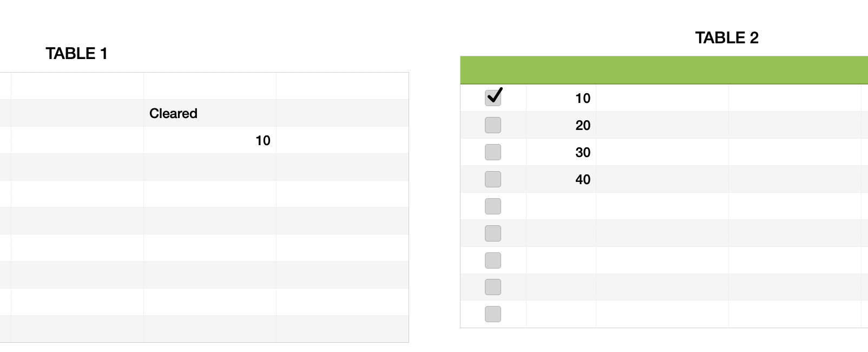Select the cell with 40 in Table 2
The height and width of the screenshot is (352, 868).
point(561,179)
